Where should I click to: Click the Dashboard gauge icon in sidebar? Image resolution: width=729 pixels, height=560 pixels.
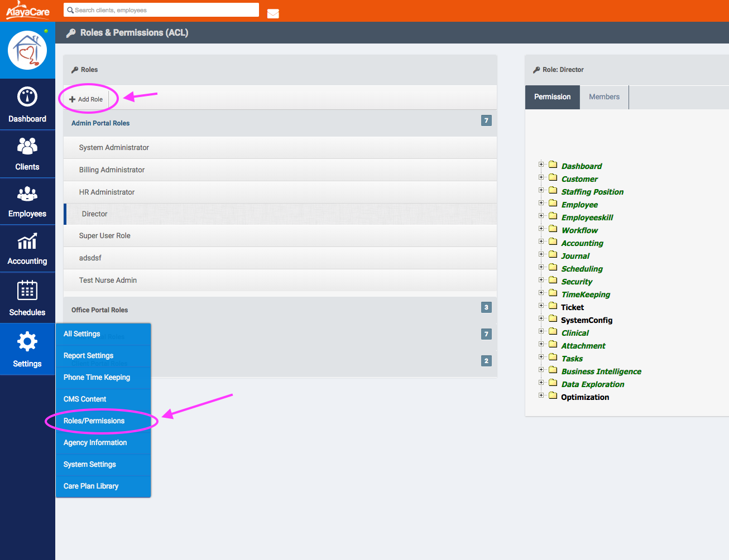(27, 97)
